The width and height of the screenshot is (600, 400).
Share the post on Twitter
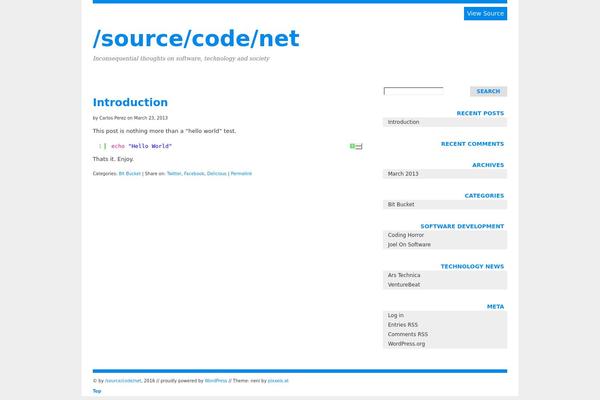[x=174, y=174]
